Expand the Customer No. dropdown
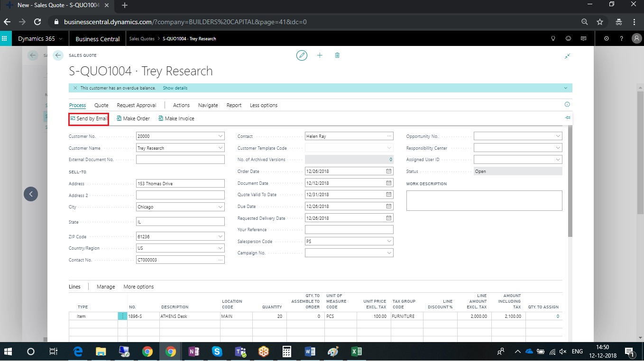The height and width of the screenshot is (361, 644). click(x=221, y=136)
